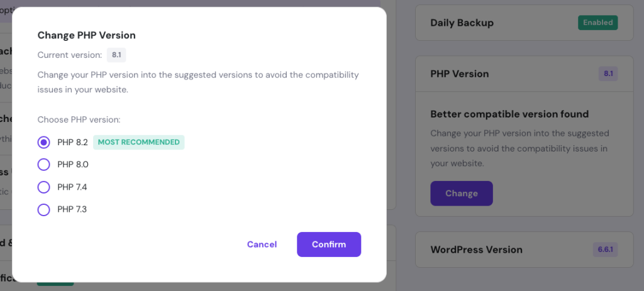Choose the PHP 8.0 radio option
This screenshot has height=291, width=644.
44,165
